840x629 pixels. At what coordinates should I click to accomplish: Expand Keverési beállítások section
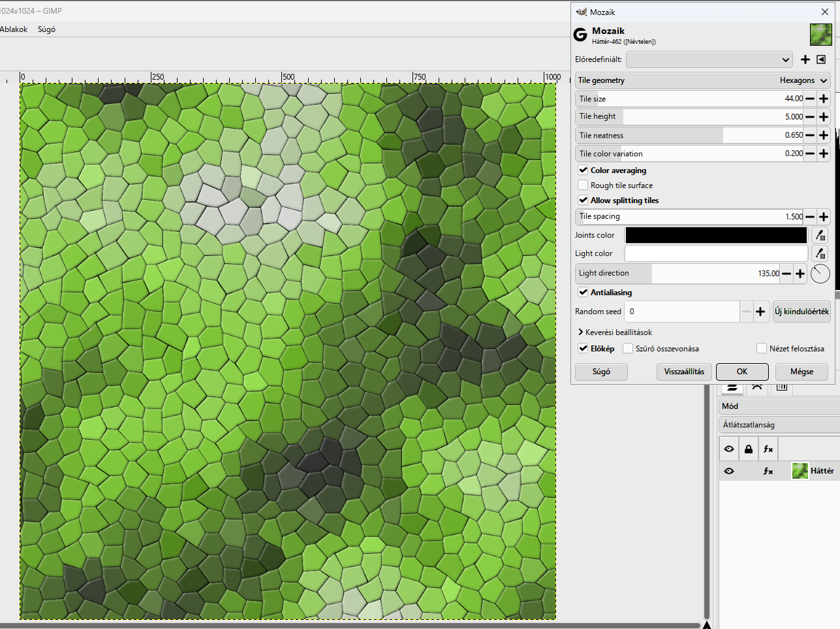tap(615, 332)
